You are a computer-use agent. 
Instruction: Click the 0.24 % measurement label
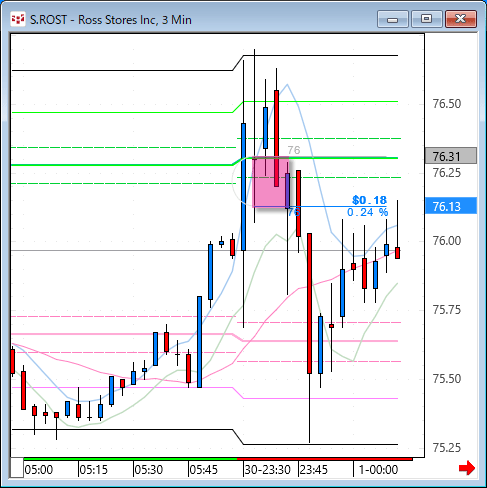click(368, 212)
